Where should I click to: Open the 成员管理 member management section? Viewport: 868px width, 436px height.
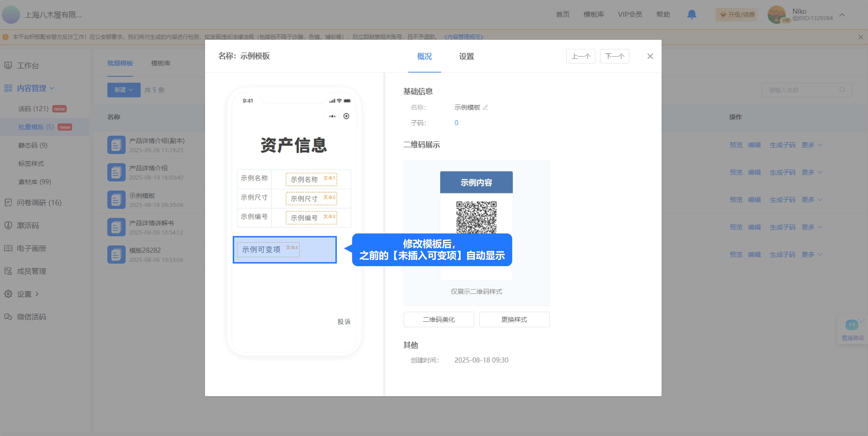pyautogui.click(x=31, y=271)
